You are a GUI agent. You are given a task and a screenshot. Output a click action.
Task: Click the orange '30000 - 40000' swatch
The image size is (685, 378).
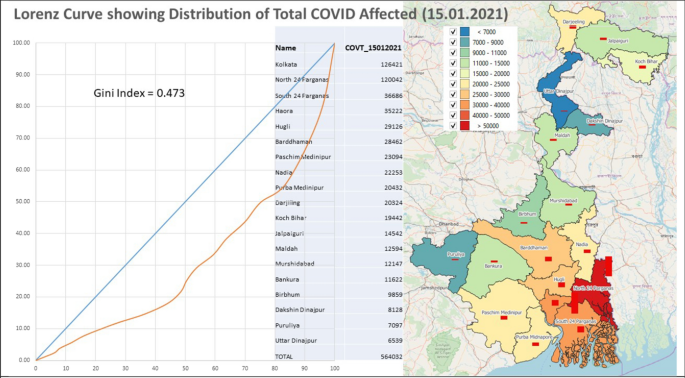pos(464,105)
